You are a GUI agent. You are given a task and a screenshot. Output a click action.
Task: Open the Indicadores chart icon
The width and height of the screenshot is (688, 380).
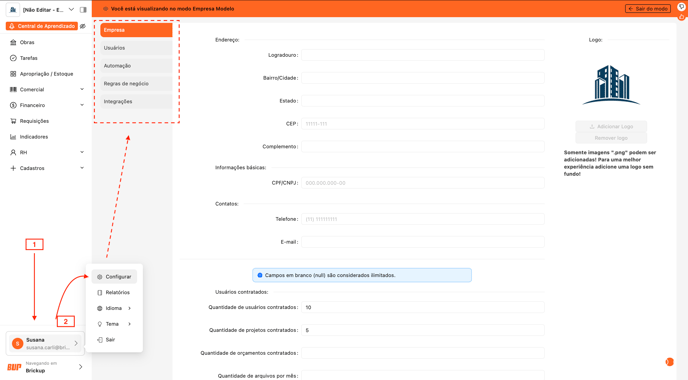(13, 137)
